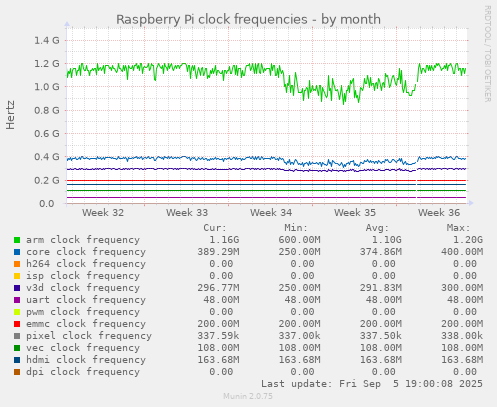This screenshot has height=407, width=497.
Task: Click the magenta uart clock legend swatch
Action: pyautogui.click(x=17, y=300)
